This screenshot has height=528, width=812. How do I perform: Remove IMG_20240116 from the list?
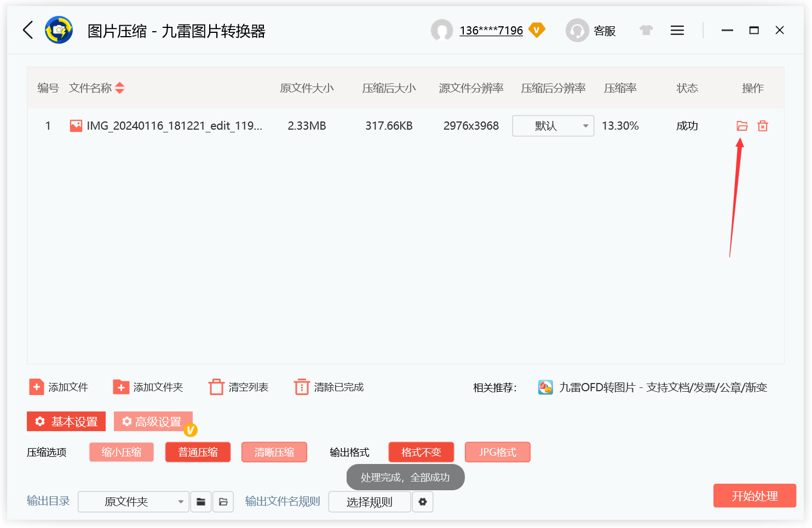click(x=763, y=126)
